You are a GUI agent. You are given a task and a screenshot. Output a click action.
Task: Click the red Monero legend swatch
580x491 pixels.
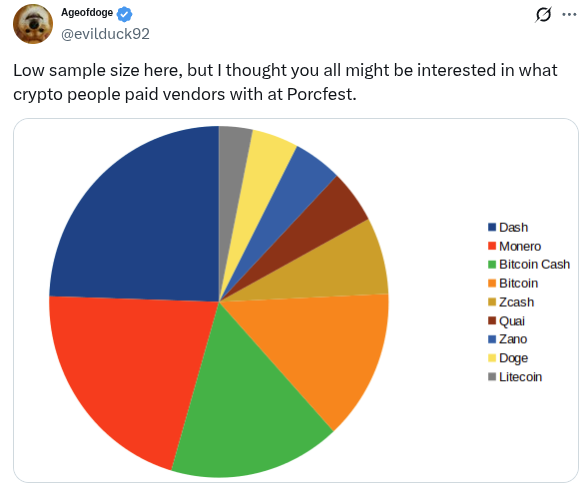(x=492, y=246)
